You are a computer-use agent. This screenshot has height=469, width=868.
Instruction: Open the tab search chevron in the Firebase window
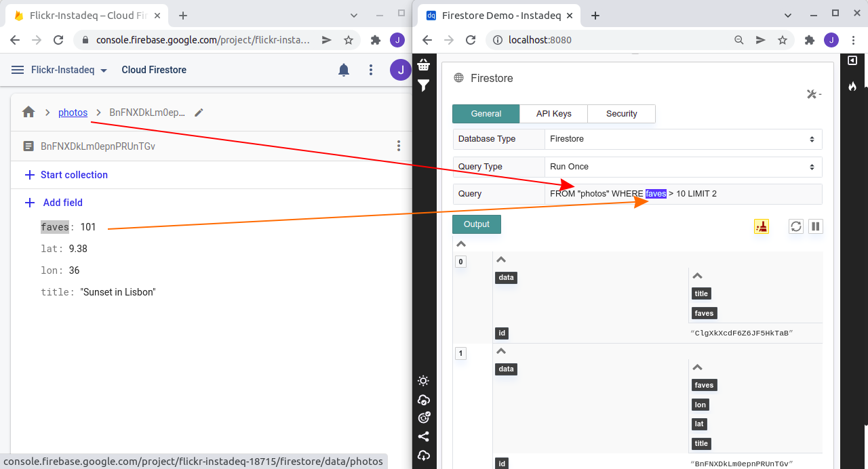coord(353,15)
